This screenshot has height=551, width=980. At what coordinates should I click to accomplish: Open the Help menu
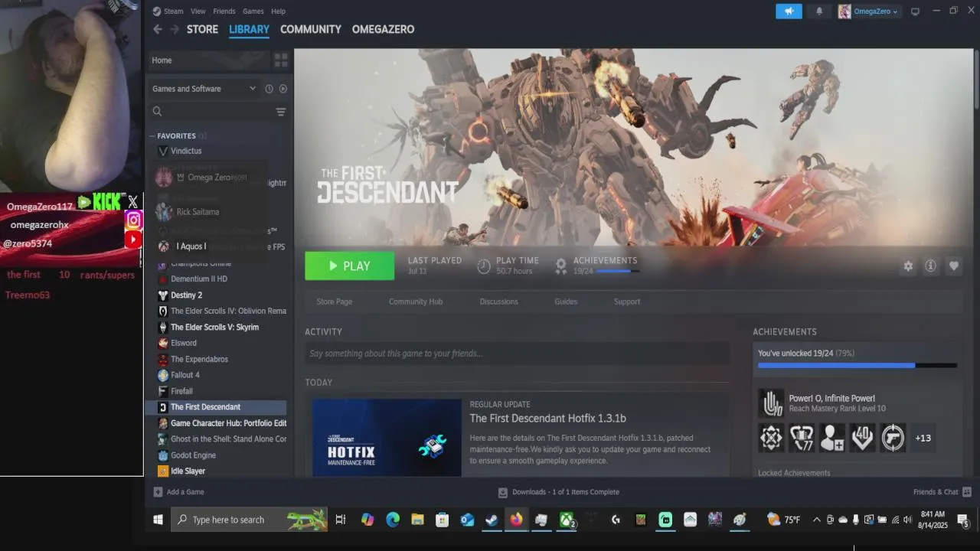click(x=279, y=11)
